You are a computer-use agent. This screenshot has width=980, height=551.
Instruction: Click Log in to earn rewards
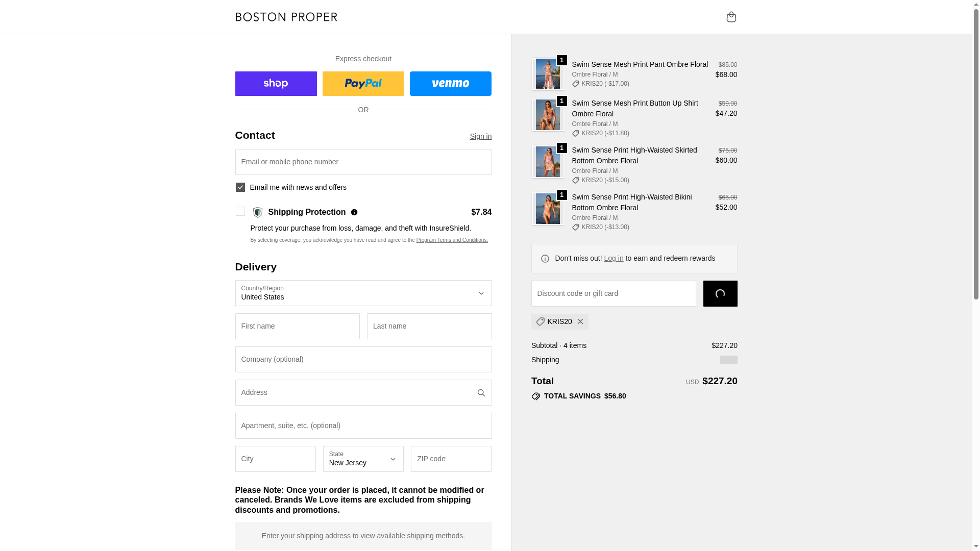(x=614, y=258)
